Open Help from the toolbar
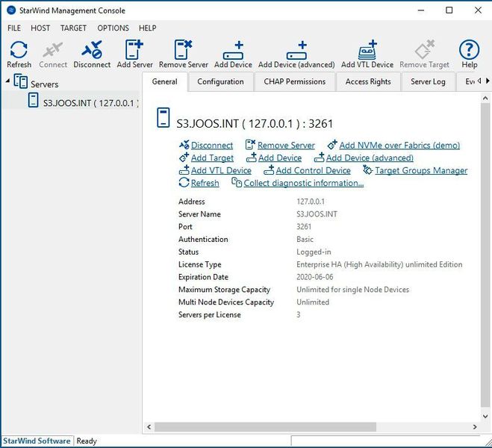 pyautogui.click(x=469, y=52)
